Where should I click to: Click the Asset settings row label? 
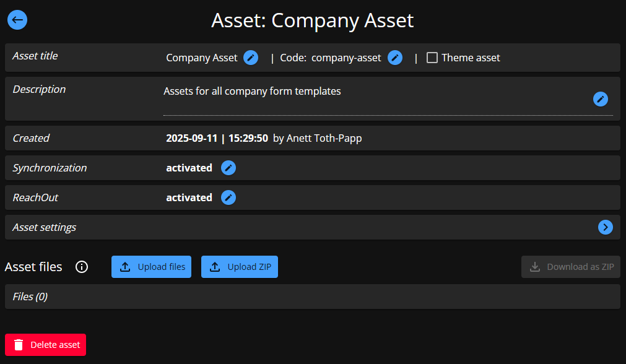[x=45, y=227]
